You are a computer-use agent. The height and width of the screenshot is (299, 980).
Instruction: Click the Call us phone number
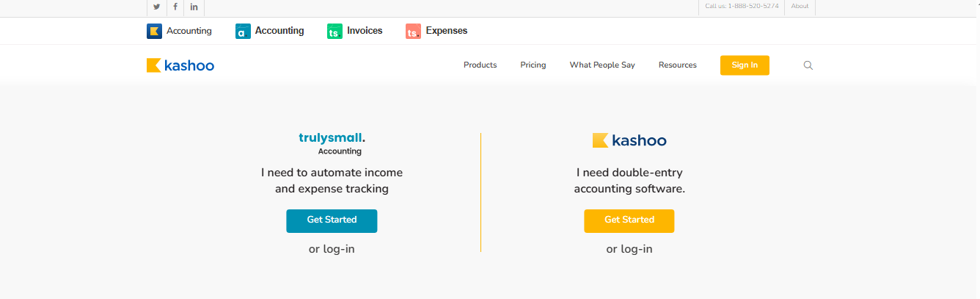[742, 7]
